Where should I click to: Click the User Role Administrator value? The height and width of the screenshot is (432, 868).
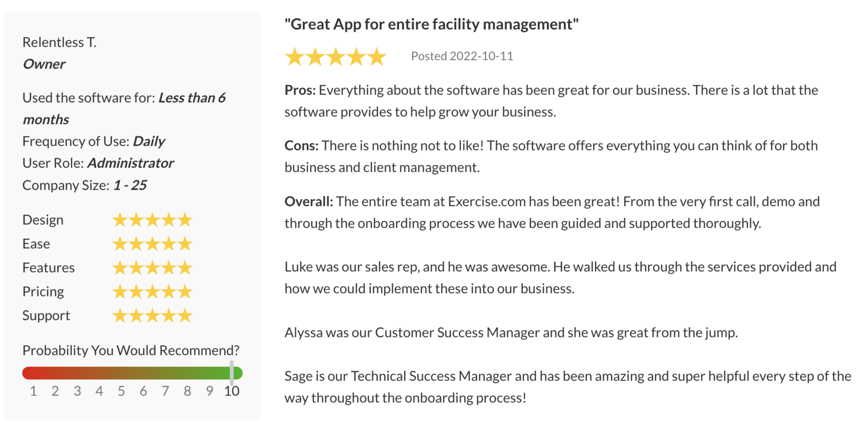130,163
